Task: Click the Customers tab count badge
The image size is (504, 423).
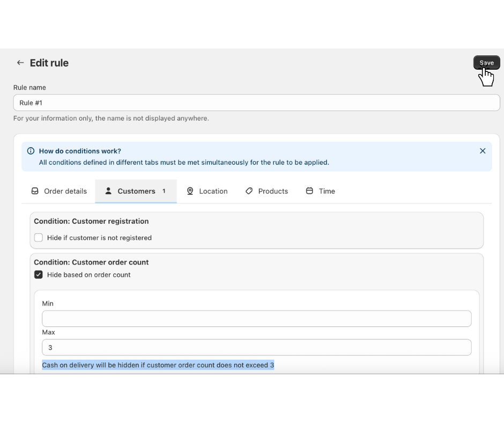Action: pyautogui.click(x=164, y=191)
